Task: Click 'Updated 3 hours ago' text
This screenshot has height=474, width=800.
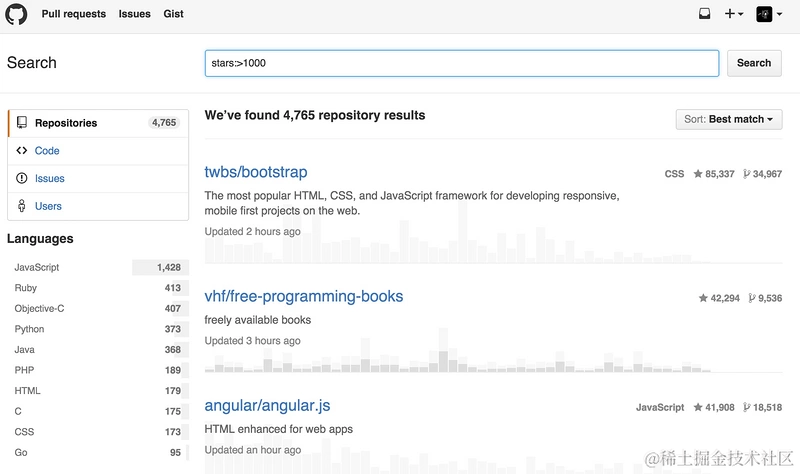Action: pyautogui.click(x=253, y=341)
